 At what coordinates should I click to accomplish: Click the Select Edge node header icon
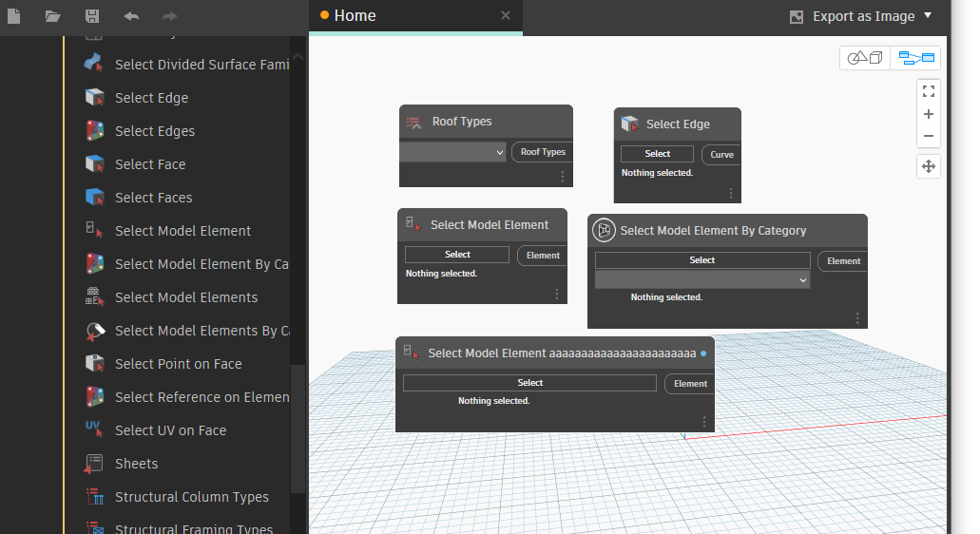[x=630, y=124]
